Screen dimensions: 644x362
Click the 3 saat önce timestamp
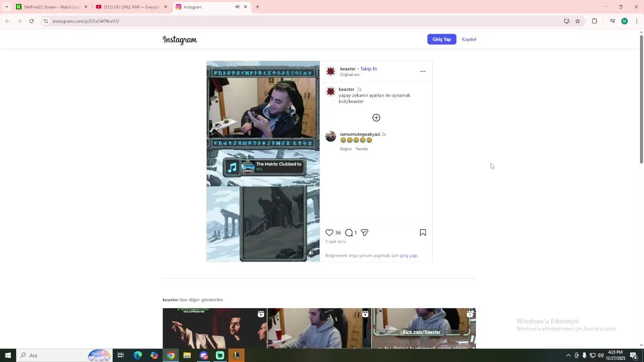point(336,242)
